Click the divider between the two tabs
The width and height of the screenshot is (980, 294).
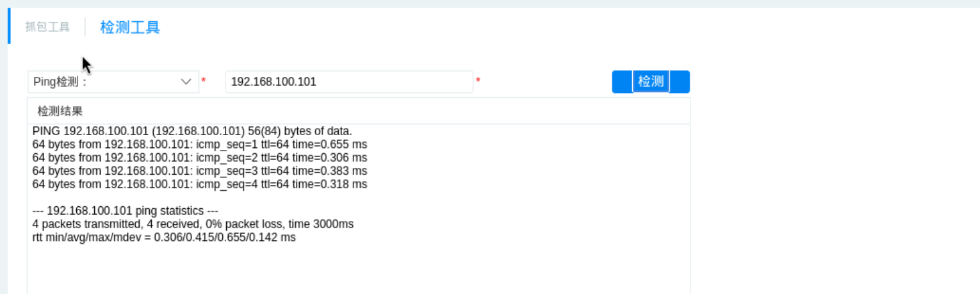click(x=85, y=27)
